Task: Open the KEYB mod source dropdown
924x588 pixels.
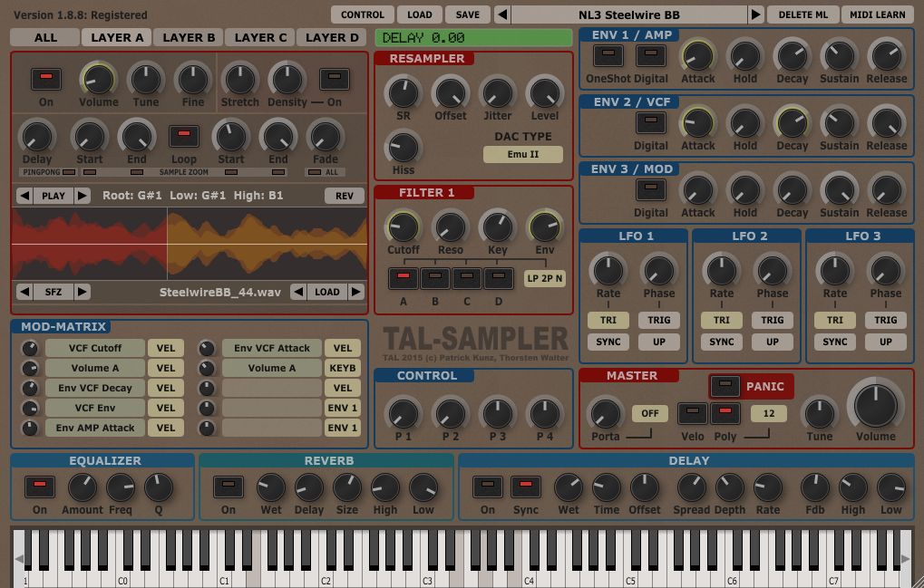Action: pos(343,368)
